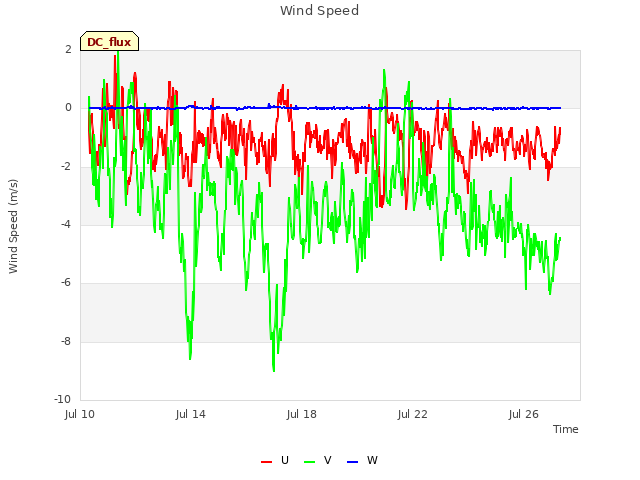Click the -8 y-axis tick label
The width and height of the screenshot is (640, 480).
(x=66, y=341)
